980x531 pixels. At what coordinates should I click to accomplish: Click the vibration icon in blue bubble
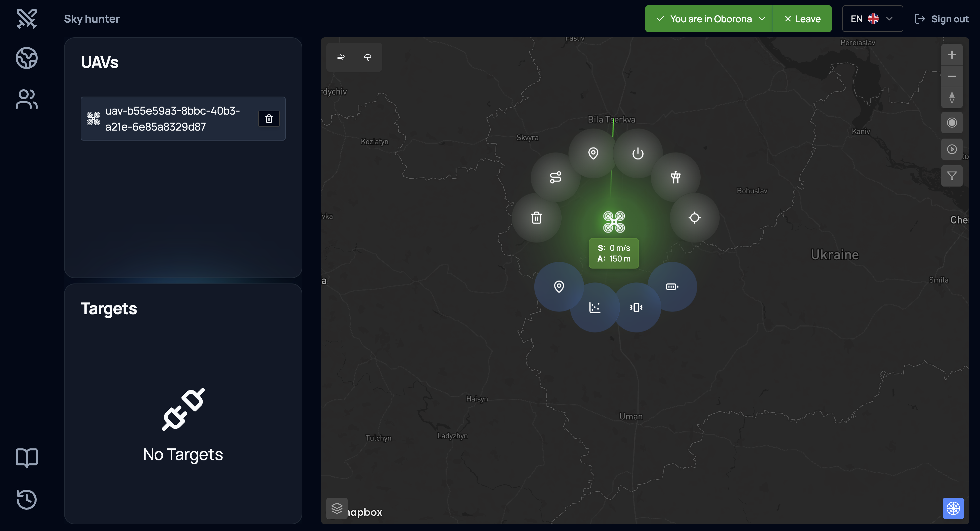(636, 307)
